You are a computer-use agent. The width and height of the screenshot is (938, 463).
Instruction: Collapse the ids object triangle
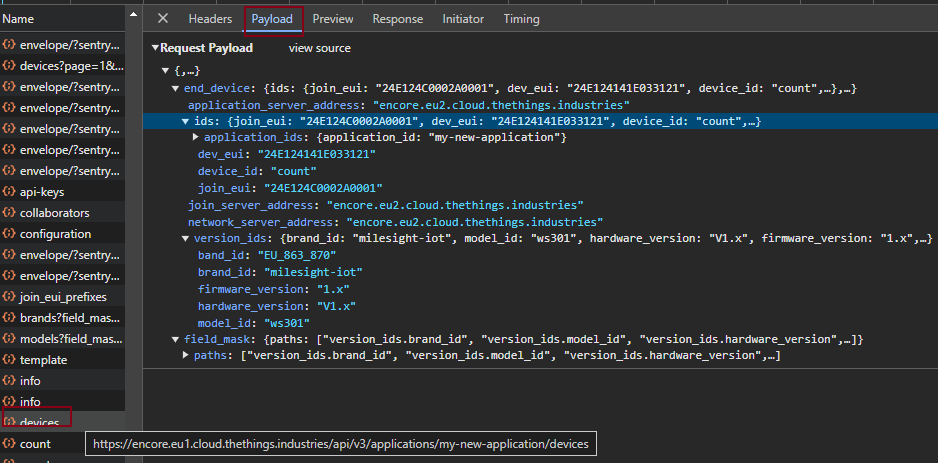(x=185, y=121)
